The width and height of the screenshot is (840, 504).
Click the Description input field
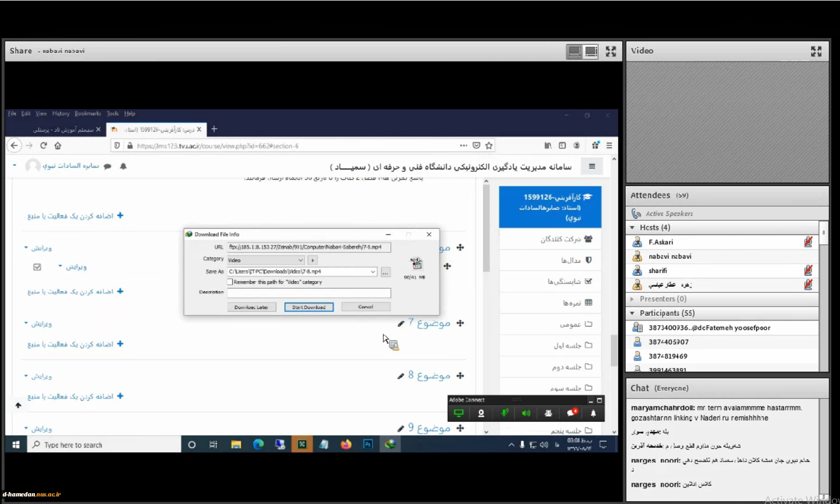point(309,293)
